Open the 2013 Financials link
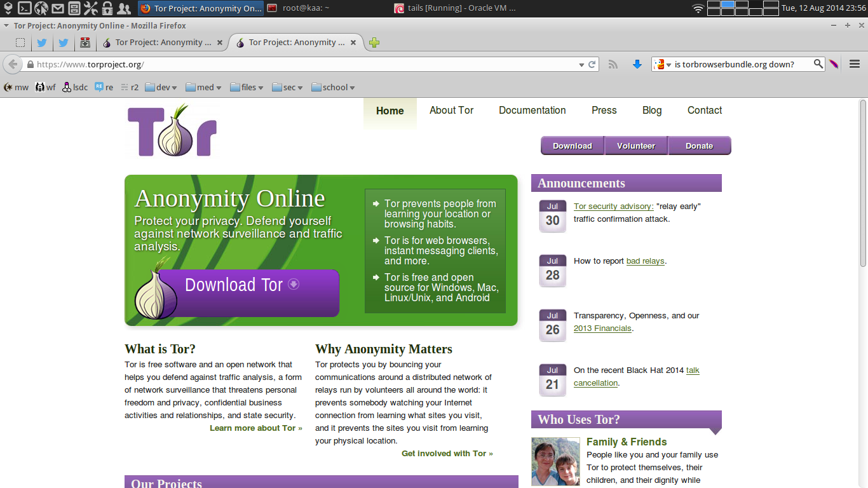868x488 pixels. pos(602,329)
